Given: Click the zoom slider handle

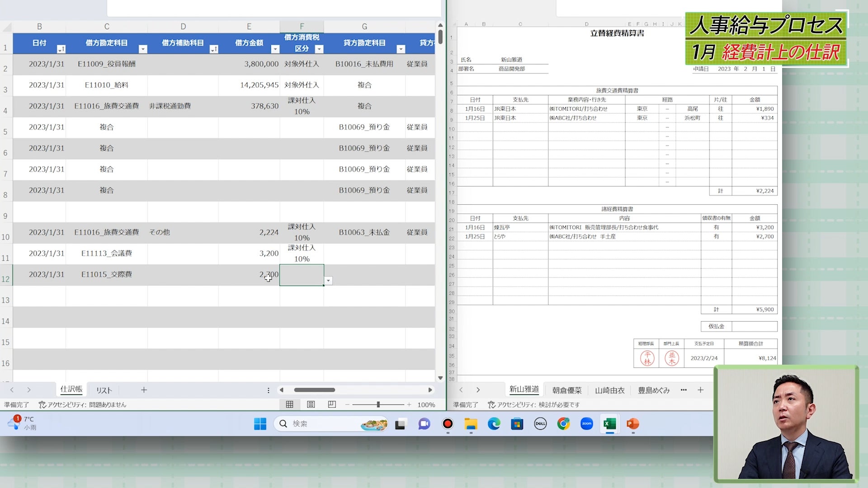Looking at the screenshot, I should point(378,404).
